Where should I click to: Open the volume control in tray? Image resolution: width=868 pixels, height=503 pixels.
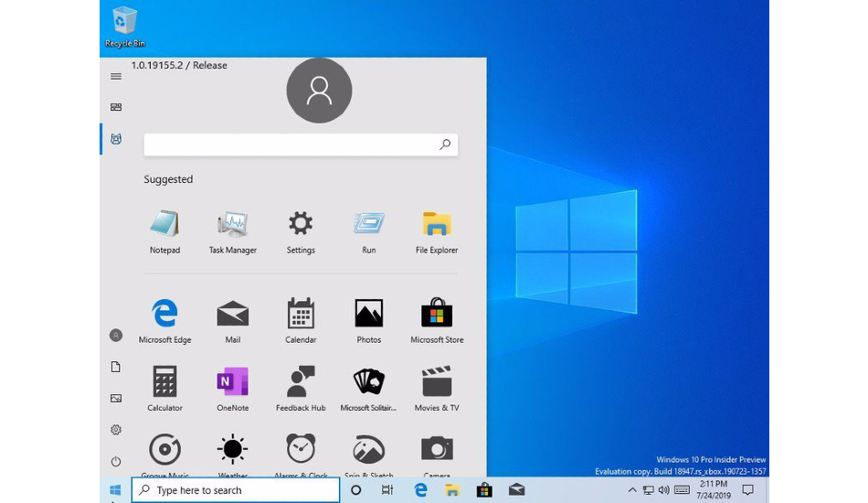664,490
